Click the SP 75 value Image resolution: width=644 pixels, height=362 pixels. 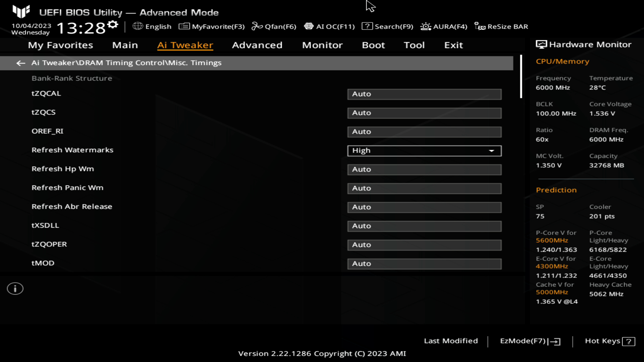click(540, 217)
